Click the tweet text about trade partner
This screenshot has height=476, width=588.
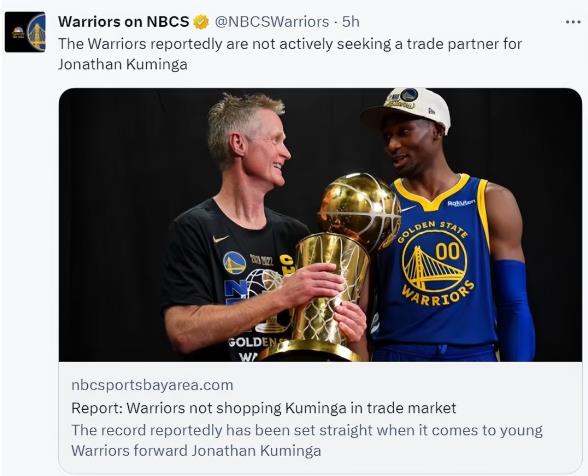[x=290, y=54]
